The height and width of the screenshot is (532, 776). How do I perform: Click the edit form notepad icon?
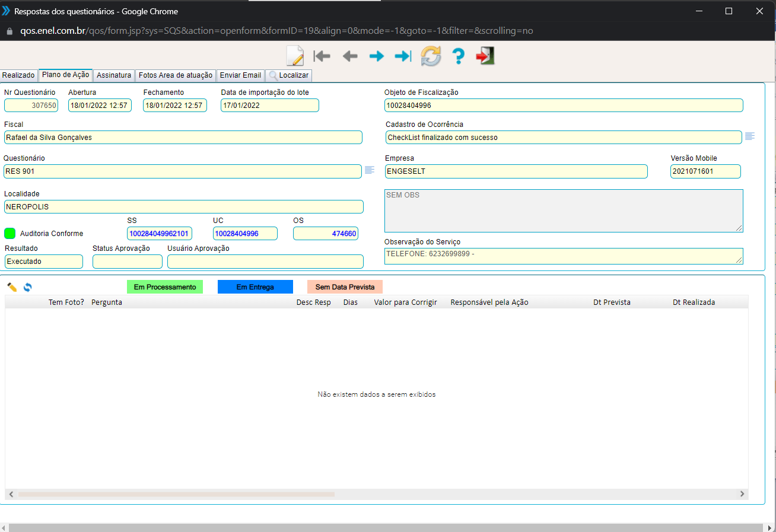point(295,56)
